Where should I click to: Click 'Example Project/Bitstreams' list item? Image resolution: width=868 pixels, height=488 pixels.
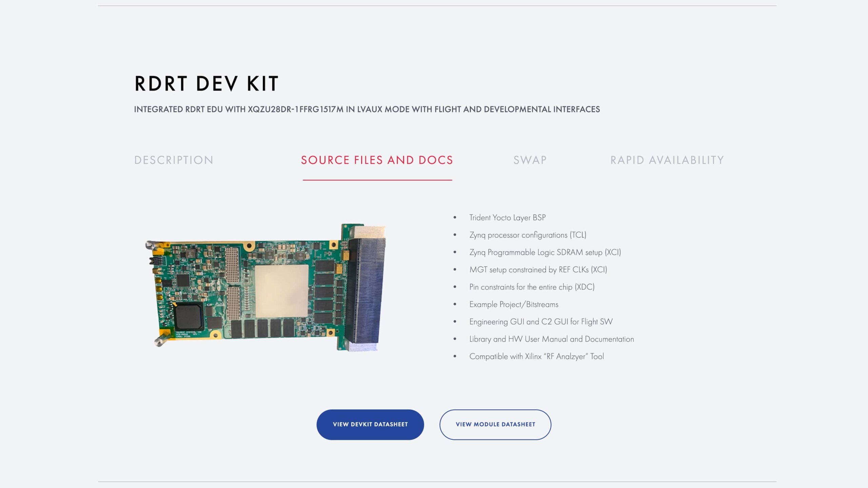pos(514,304)
